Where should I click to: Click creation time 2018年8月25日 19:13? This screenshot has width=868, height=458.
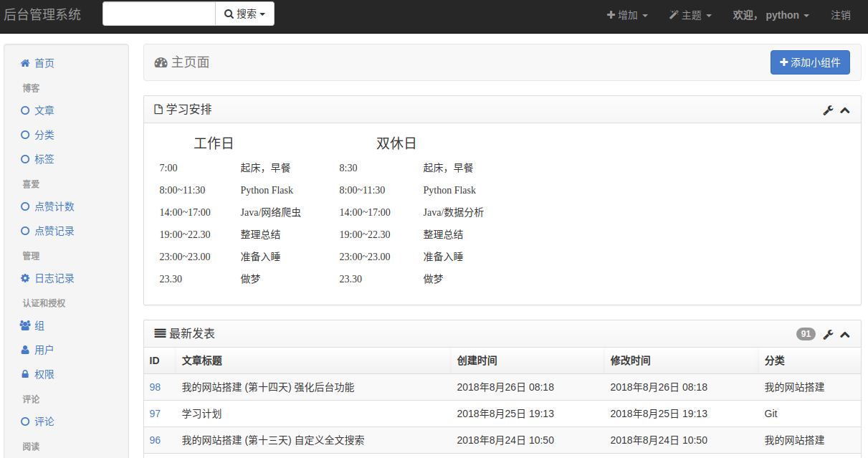point(505,414)
